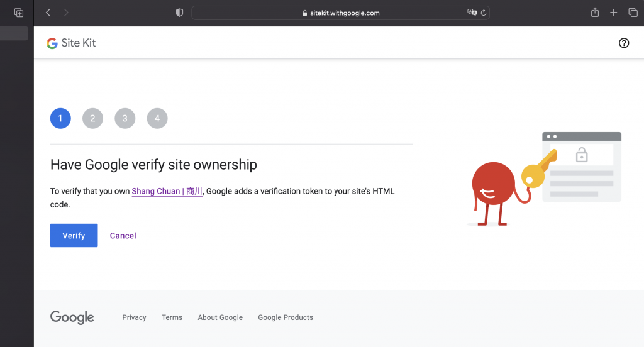Screen dimensions: 644x347
Task: Open a new tab with plus icon
Action: 614,13
